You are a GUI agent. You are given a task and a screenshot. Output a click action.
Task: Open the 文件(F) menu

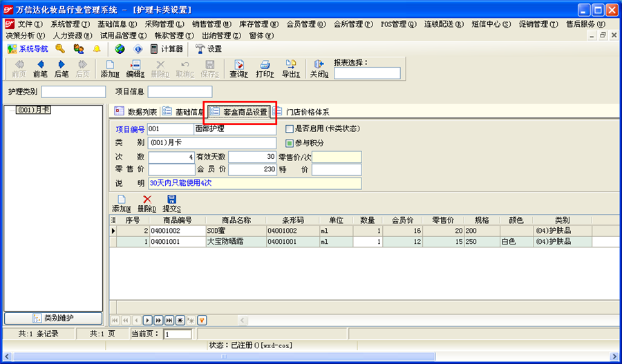tap(29, 24)
